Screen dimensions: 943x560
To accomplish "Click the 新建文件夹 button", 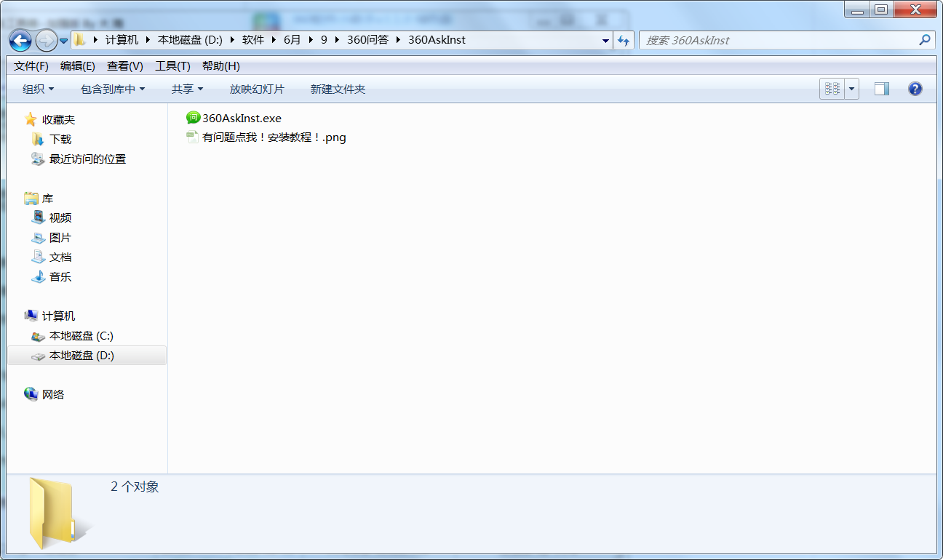I will point(338,89).
